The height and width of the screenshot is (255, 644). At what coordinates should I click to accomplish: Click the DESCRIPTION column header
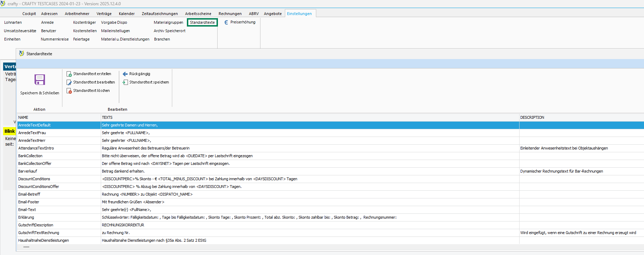532,117
